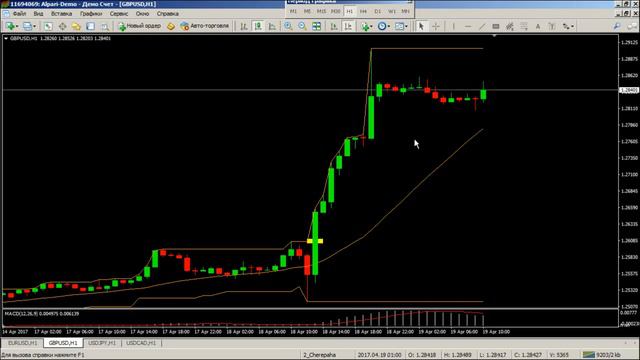
Task: Select the Text drawing tool (A)
Action: coord(538,26)
